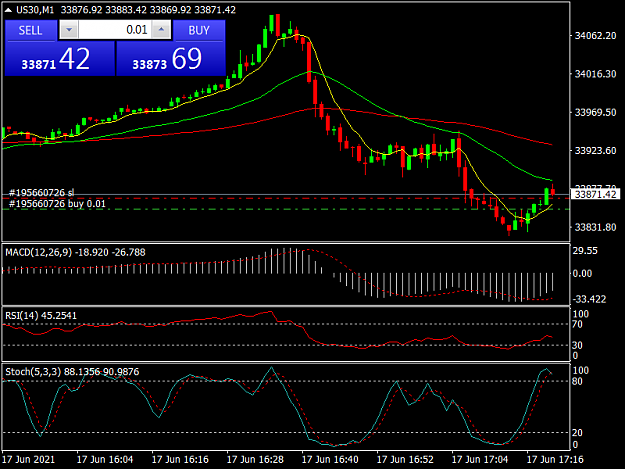Increase lot volume with up arrow
This screenshot has height=469, width=625.
[161, 30]
